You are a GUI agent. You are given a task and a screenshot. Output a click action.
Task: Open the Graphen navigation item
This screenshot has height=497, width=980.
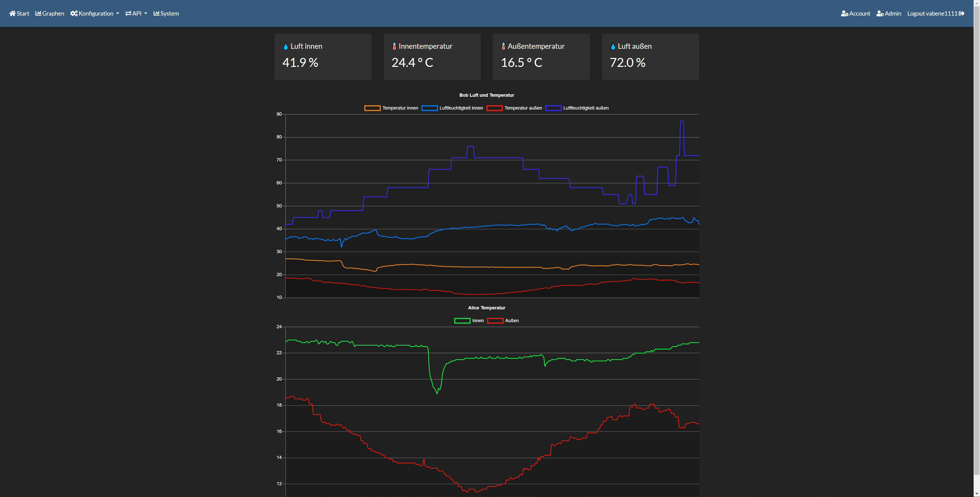click(53, 13)
